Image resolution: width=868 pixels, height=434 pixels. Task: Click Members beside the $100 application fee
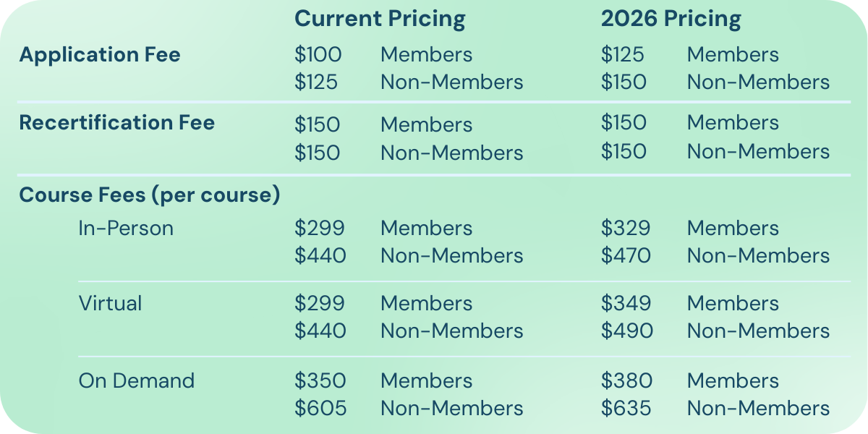[x=426, y=55]
